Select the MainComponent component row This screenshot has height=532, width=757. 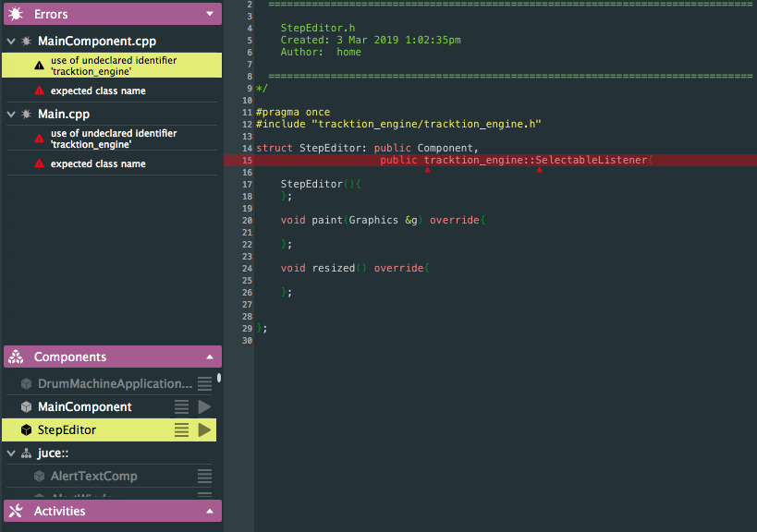click(110, 406)
